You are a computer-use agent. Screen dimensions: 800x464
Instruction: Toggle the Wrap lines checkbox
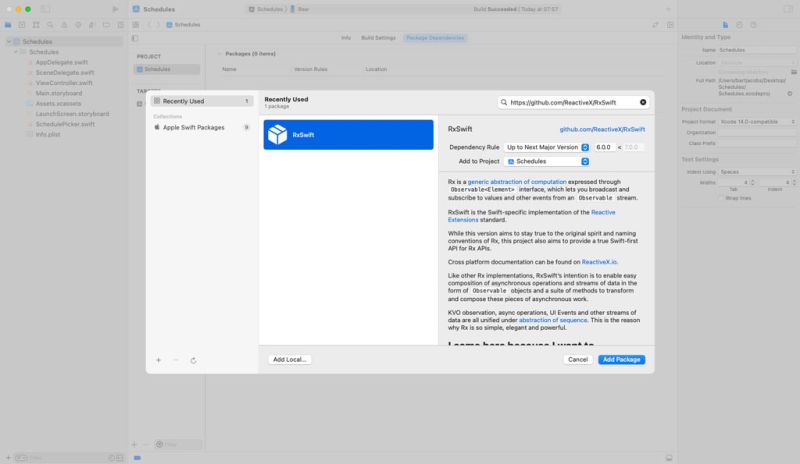[721, 198]
